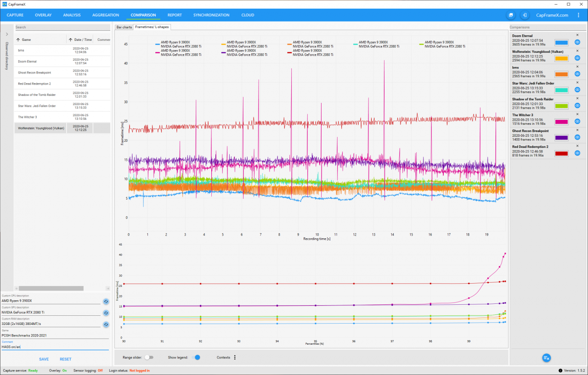This screenshot has height=375, width=588.
Task: Open the REPORT tab
Action: point(175,15)
